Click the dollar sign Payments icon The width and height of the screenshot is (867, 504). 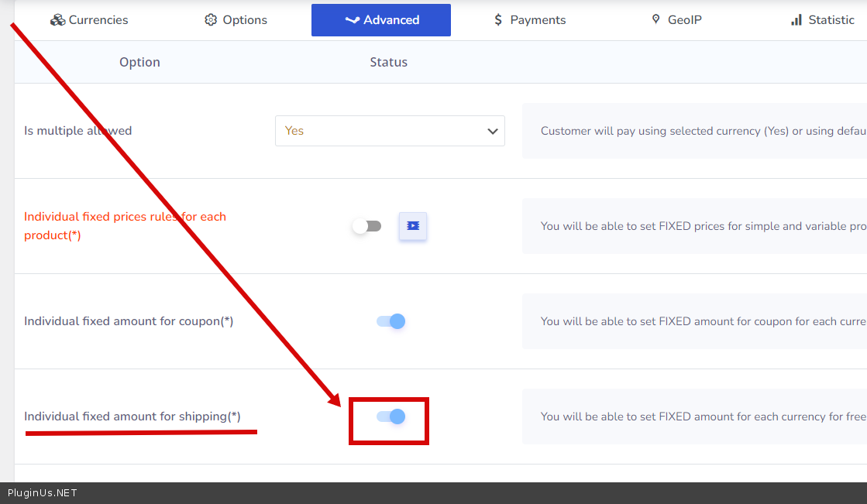(x=498, y=20)
